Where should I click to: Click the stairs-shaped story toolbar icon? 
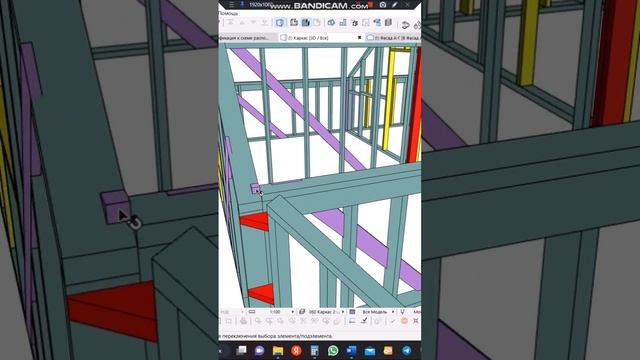click(343, 22)
